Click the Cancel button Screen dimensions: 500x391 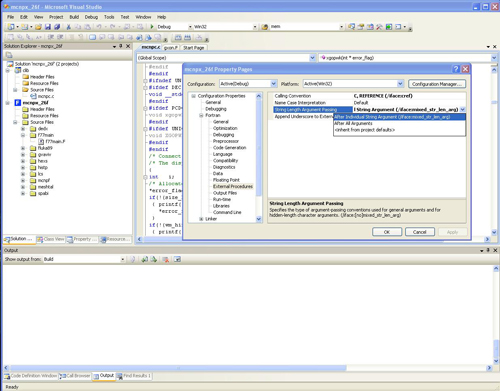pyautogui.click(x=420, y=232)
